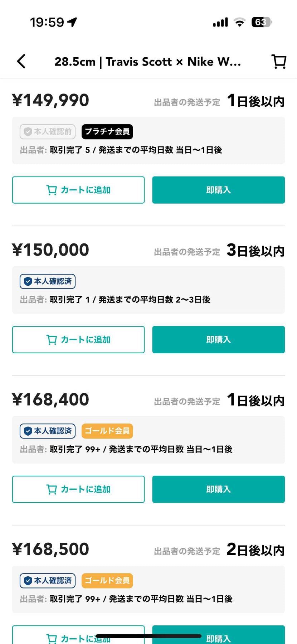297x644 pixels.
Task: Tap the battery indicator showing 63
Action: pyautogui.click(x=262, y=22)
